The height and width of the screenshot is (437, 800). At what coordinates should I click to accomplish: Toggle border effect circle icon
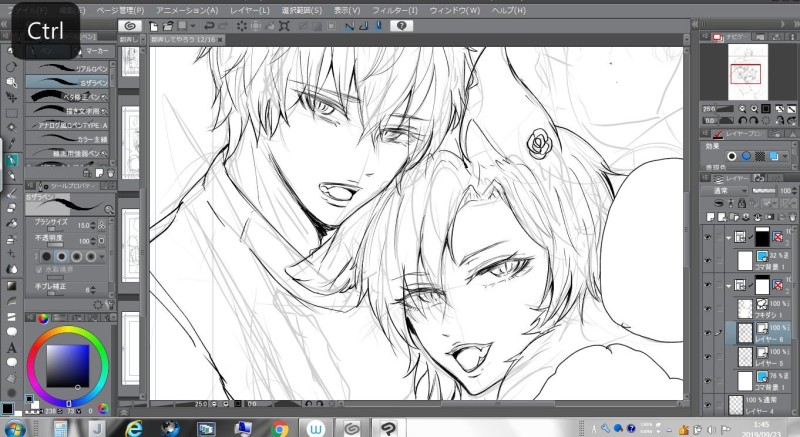[732, 156]
